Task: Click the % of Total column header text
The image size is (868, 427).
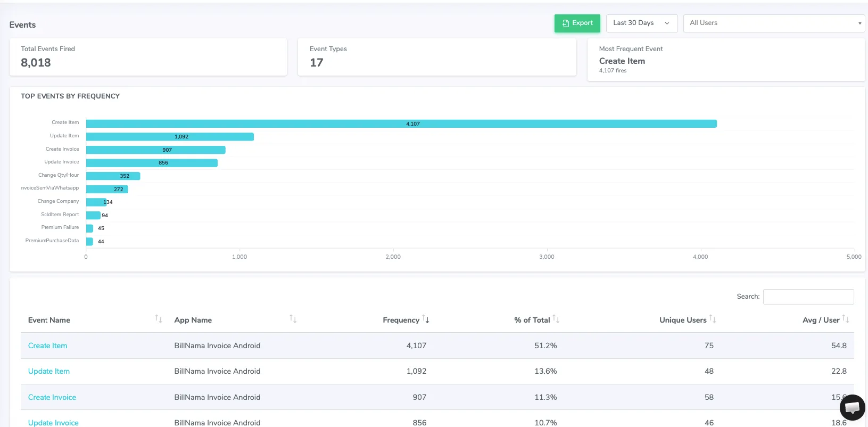Action: 532,320
